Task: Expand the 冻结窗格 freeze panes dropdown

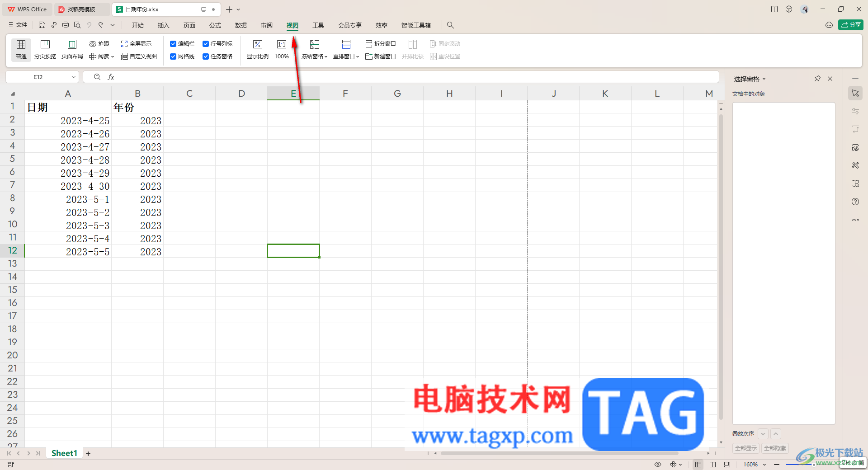Action: click(x=326, y=57)
